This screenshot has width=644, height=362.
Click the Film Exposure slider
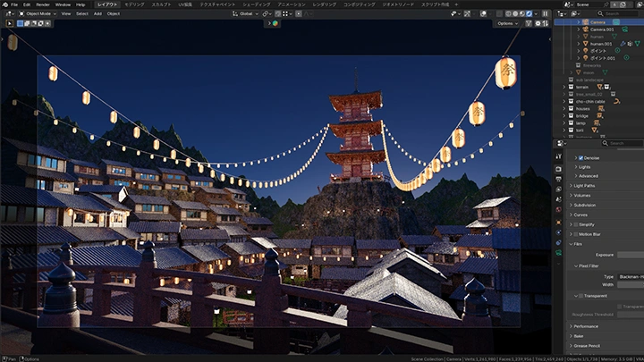[x=631, y=255]
